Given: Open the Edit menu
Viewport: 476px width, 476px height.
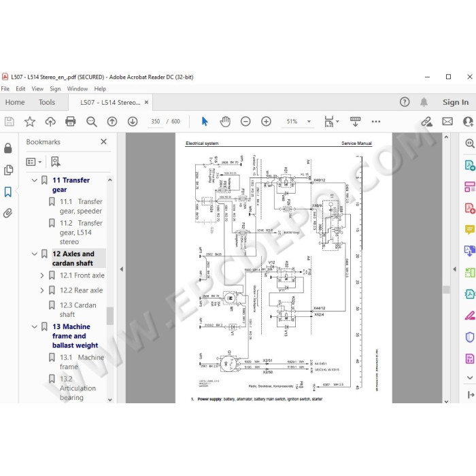Looking at the screenshot, I should pos(20,88).
